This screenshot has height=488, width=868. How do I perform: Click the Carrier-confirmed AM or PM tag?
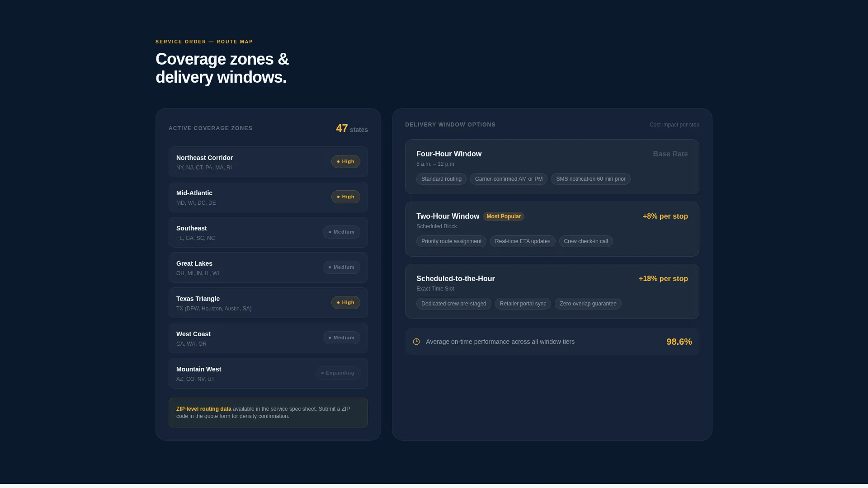click(x=509, y=179)
